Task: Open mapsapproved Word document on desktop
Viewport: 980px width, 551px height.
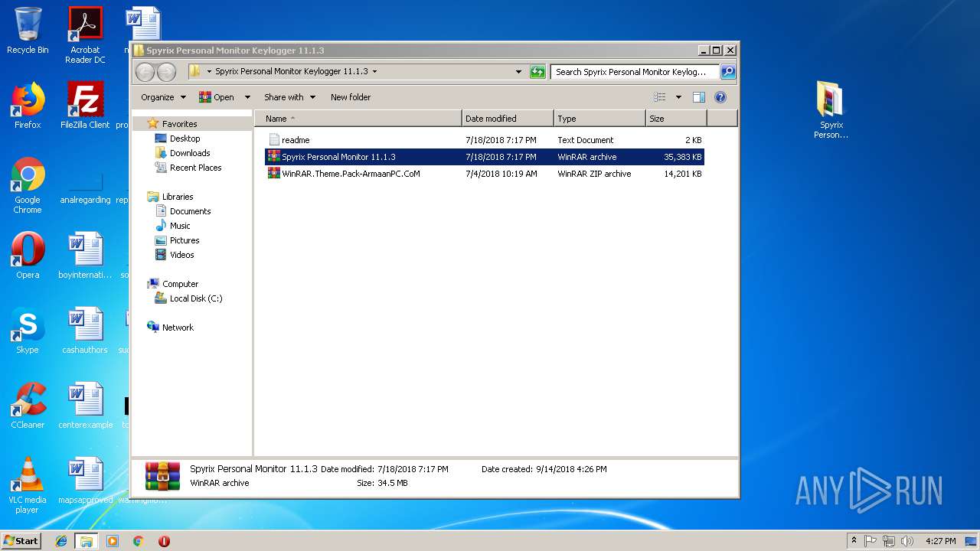Action: 85,481
